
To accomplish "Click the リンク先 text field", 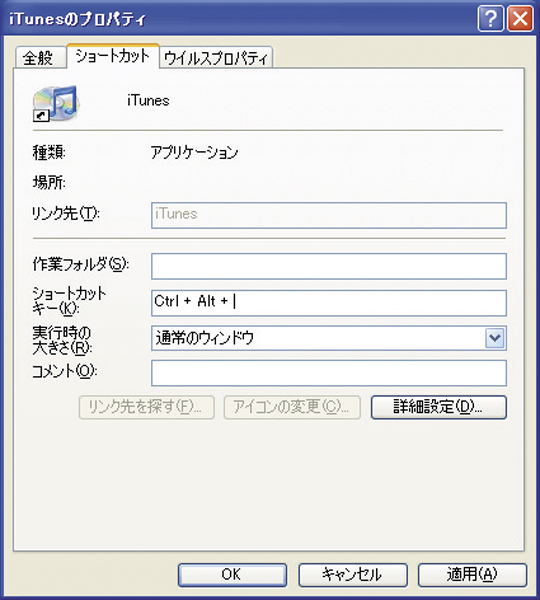I will pyautogui.click(x=329, y=215).
